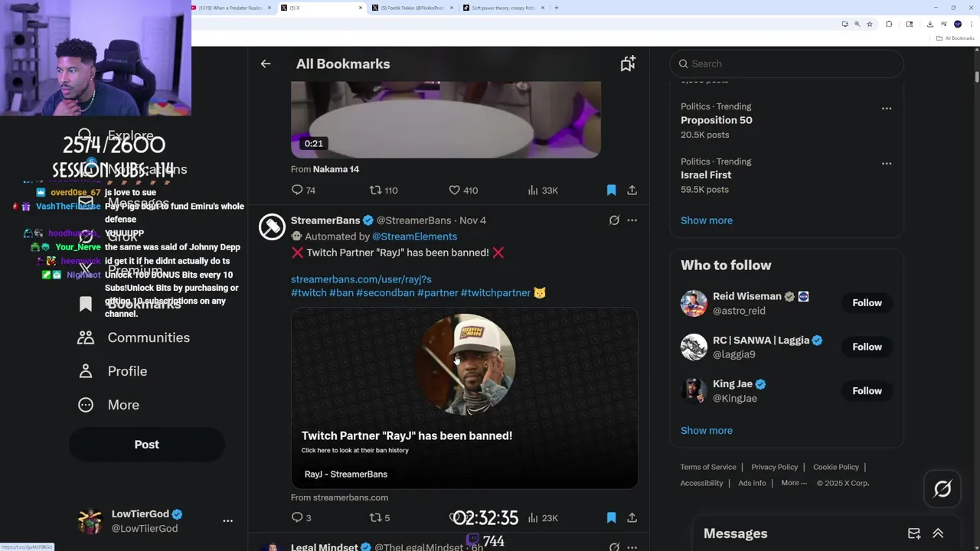
Task: Open More menu in sidebar
Action: pyautogui.click(x=108, y=405)
